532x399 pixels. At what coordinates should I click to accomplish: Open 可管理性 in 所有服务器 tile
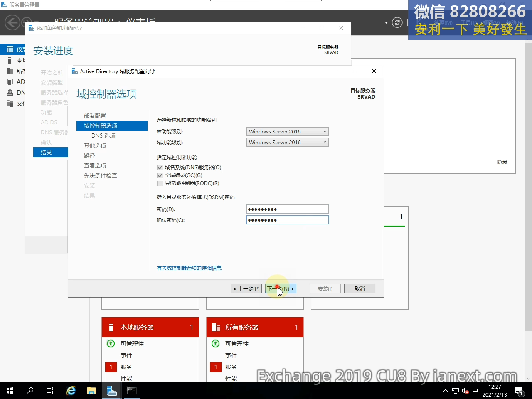pos(237,344)
